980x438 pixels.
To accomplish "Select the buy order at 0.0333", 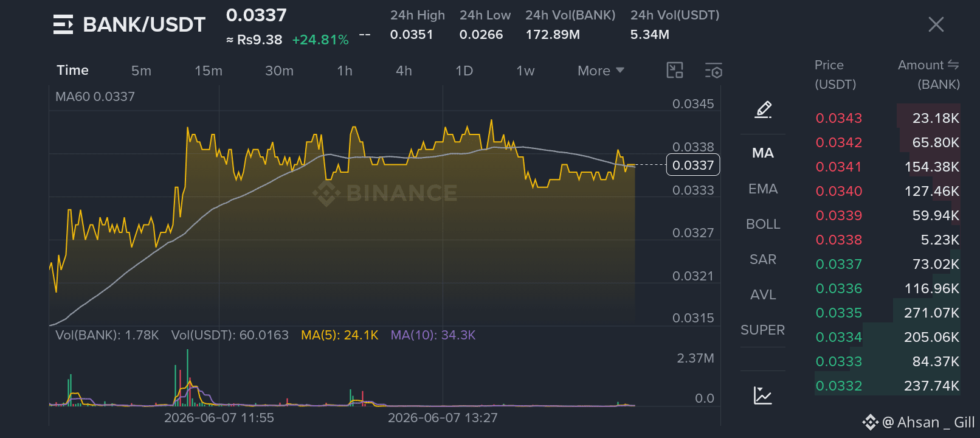I will [888, 361].
